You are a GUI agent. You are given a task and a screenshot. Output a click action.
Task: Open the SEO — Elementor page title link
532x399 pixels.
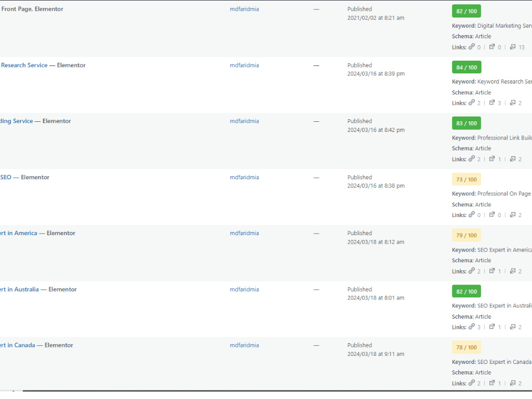click(6, 177)
